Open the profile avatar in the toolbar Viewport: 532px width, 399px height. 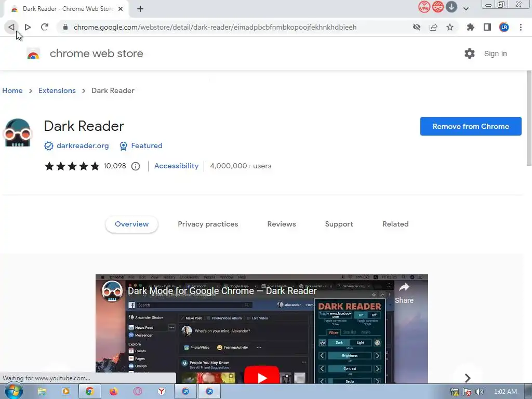point(504,27)
